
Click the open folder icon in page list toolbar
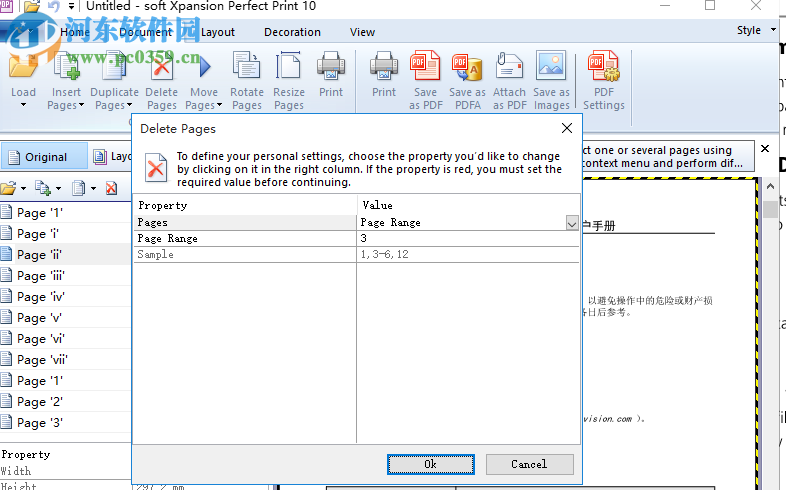pos(9,188)
